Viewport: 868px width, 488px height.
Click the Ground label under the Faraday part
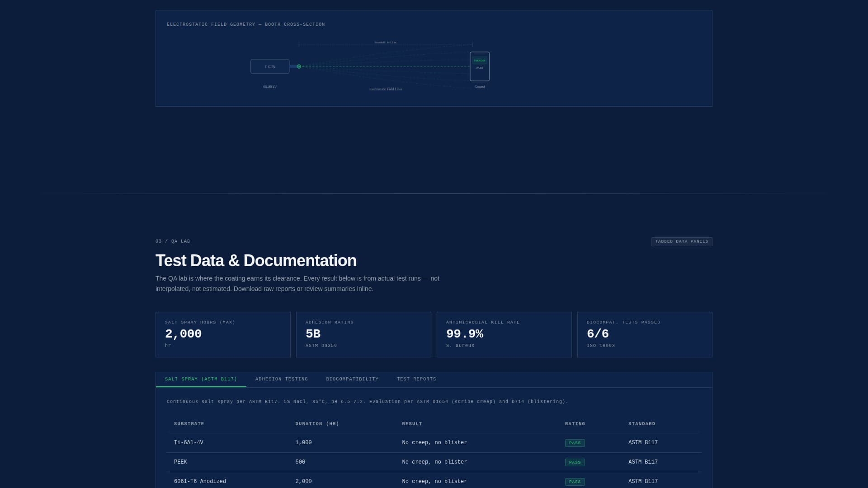[479, 87]
